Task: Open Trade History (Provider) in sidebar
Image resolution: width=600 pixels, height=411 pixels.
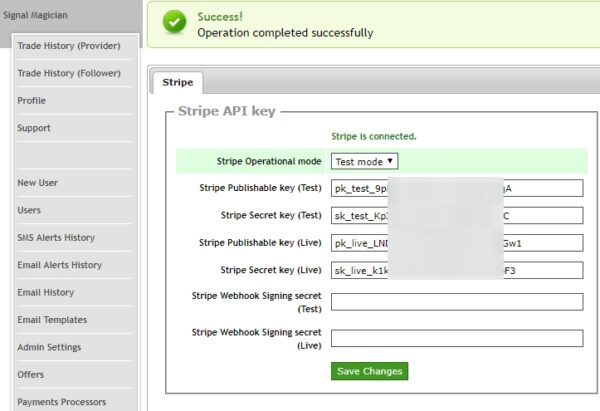Action: [69, 46]
